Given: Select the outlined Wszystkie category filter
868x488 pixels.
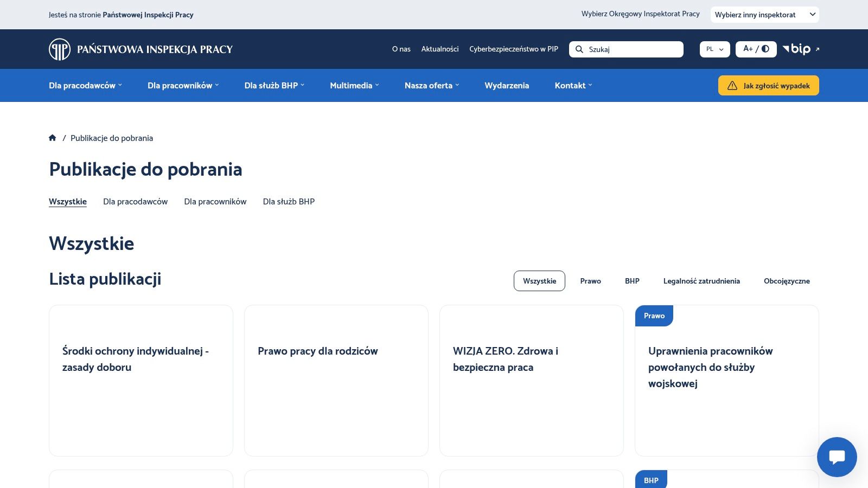Looking at the screenshot, I should (539, 281).
